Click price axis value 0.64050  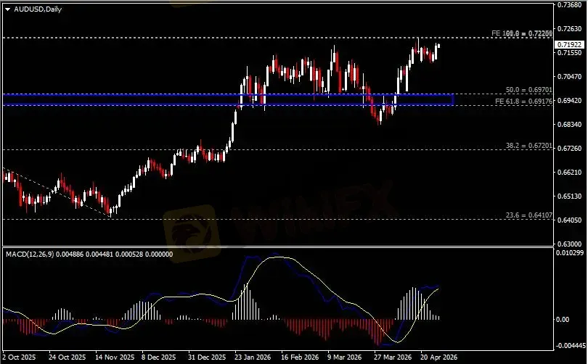pos(570,220)
